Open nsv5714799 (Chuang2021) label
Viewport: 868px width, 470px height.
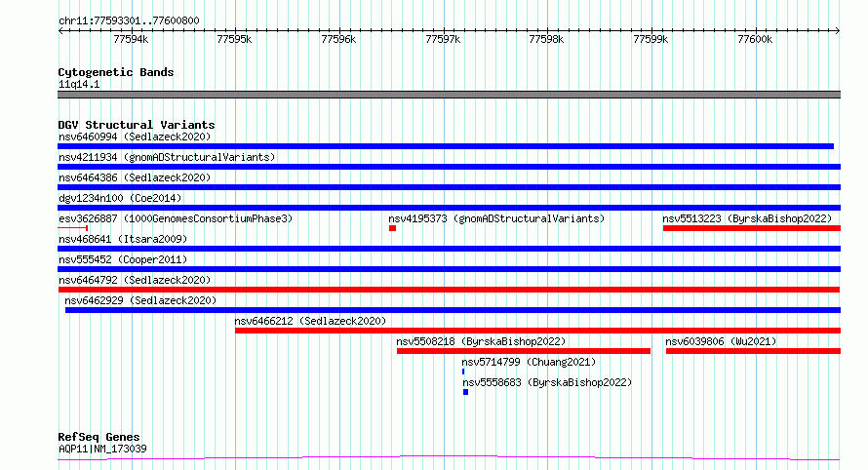pyautogui.click(x=529, y=362)
